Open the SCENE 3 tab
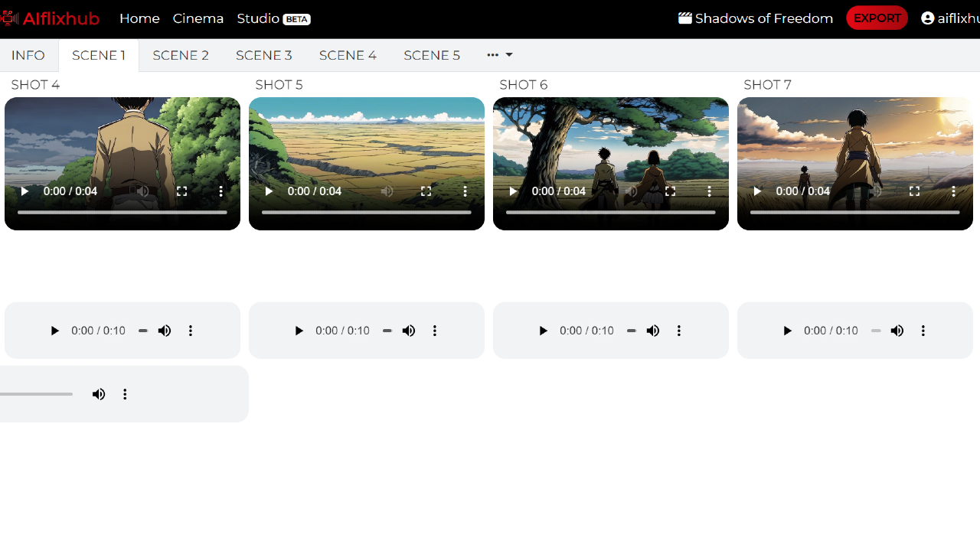 click(x=264, y=55)
